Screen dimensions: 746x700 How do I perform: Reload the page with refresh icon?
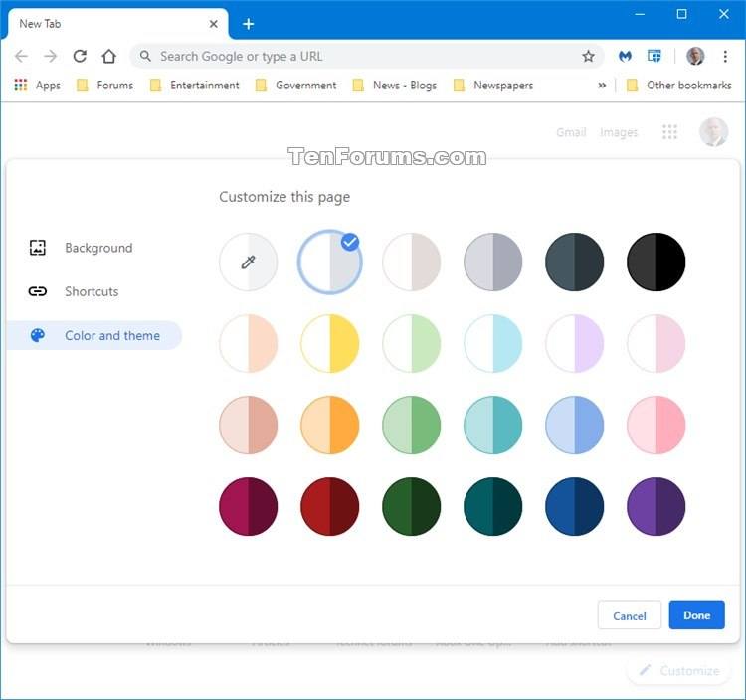(80, 56)
